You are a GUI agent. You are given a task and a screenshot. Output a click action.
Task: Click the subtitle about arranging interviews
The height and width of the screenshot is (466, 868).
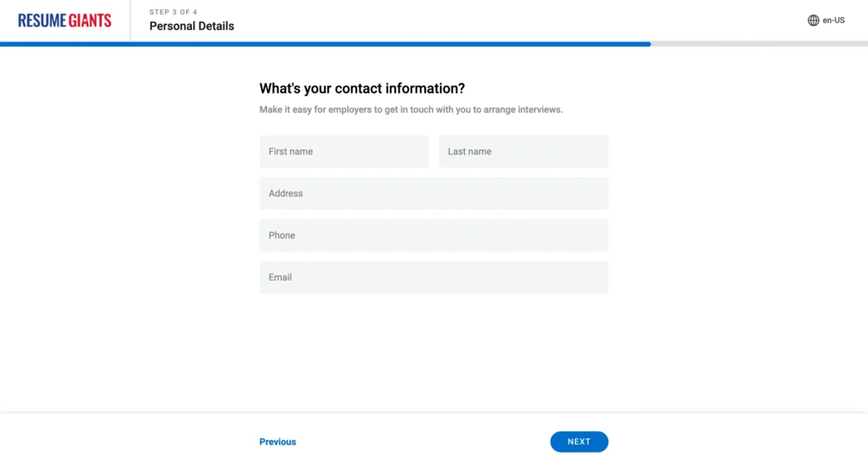click(x=411, y=109)
